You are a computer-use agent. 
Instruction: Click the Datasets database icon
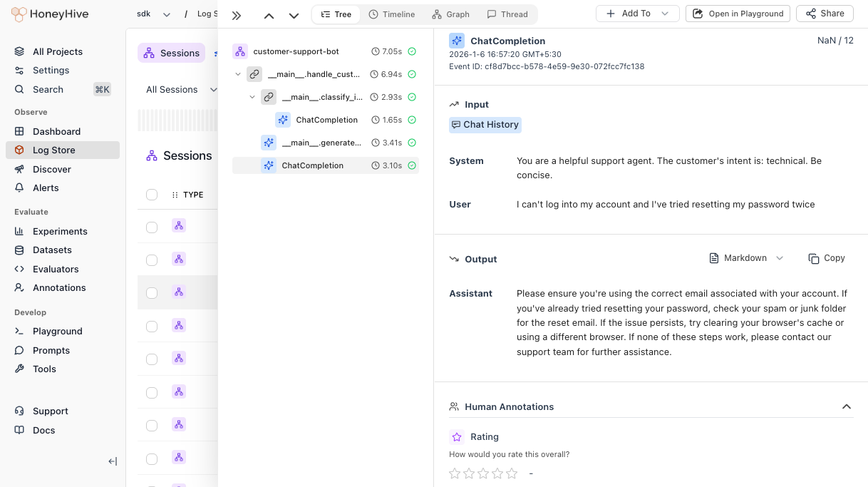[x=19, y=250]
